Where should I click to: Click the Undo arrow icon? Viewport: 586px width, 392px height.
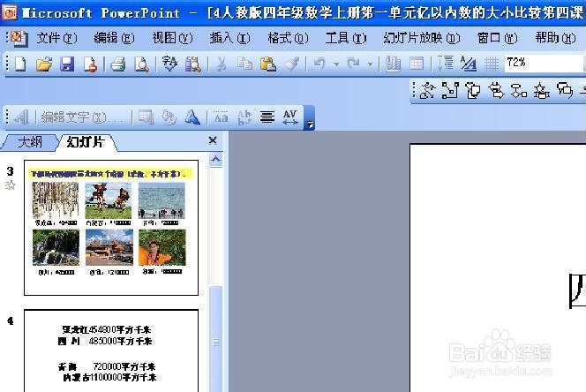[x=319, y=64]
